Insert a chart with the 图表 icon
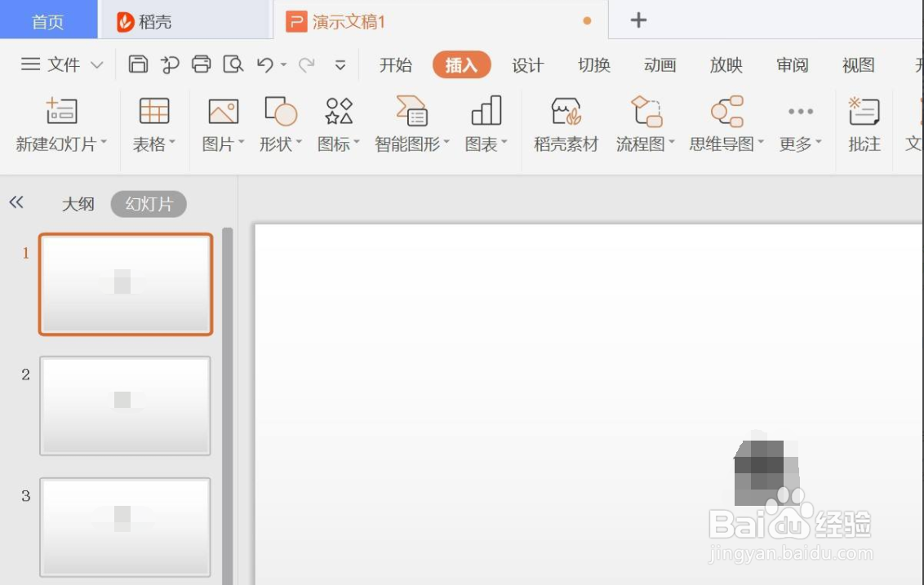924x585 pixels. pyautogui.click(x=483, y=124)
